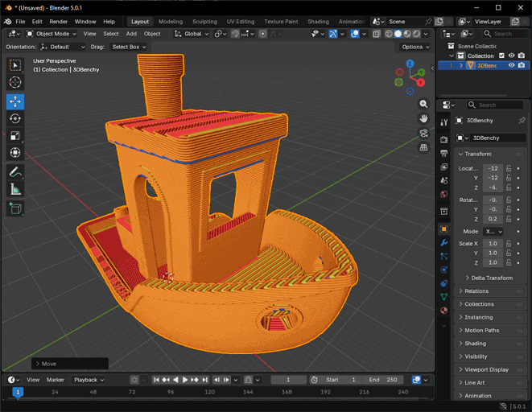Image resolution: width=532 pixels, height=412 pixels.
Task: Disable Collection in renders camera icon
Action: (522, 56)
